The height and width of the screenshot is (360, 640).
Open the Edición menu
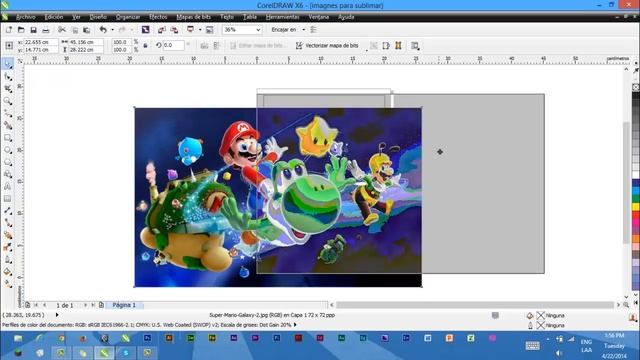pos(54,17)
